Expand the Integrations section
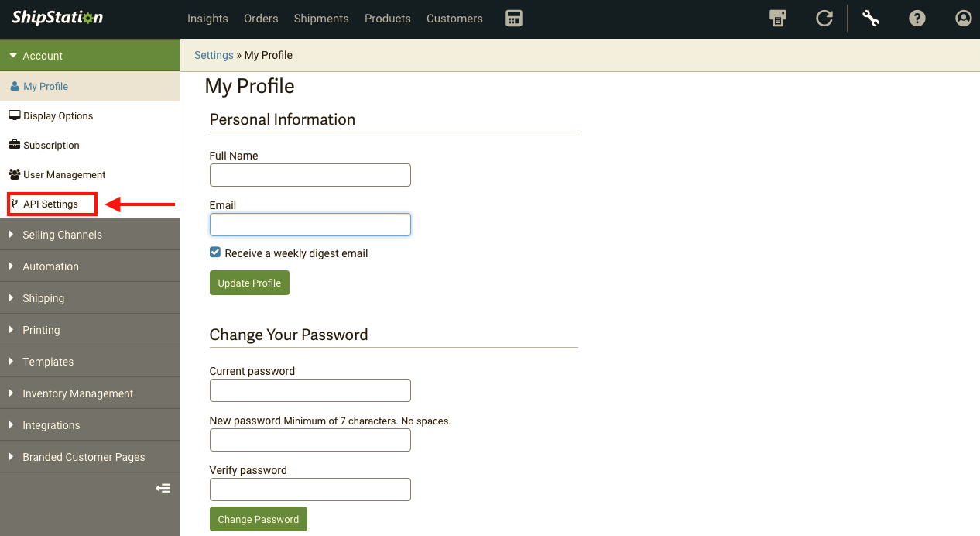Screen dimensions: 980x536 pos(90,425)
